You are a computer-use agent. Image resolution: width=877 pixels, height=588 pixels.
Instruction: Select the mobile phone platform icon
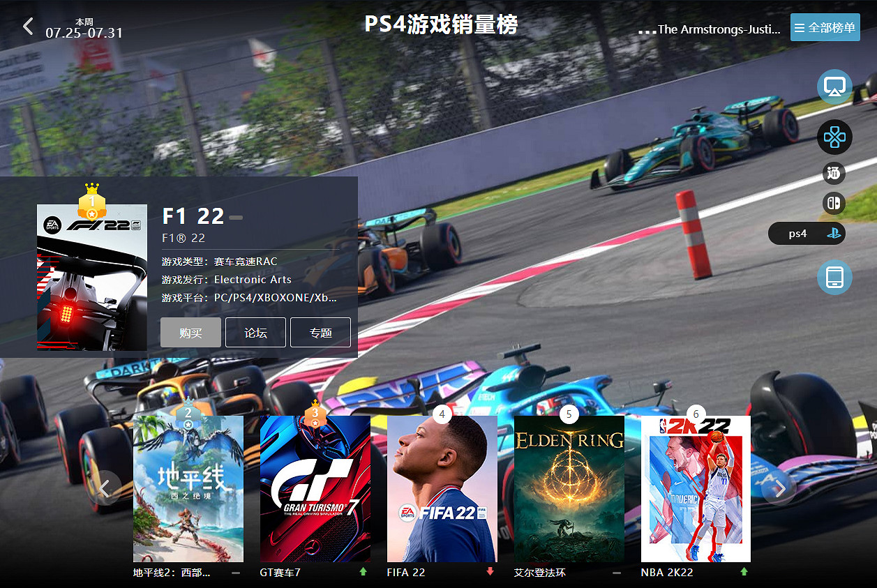(834, 277)
